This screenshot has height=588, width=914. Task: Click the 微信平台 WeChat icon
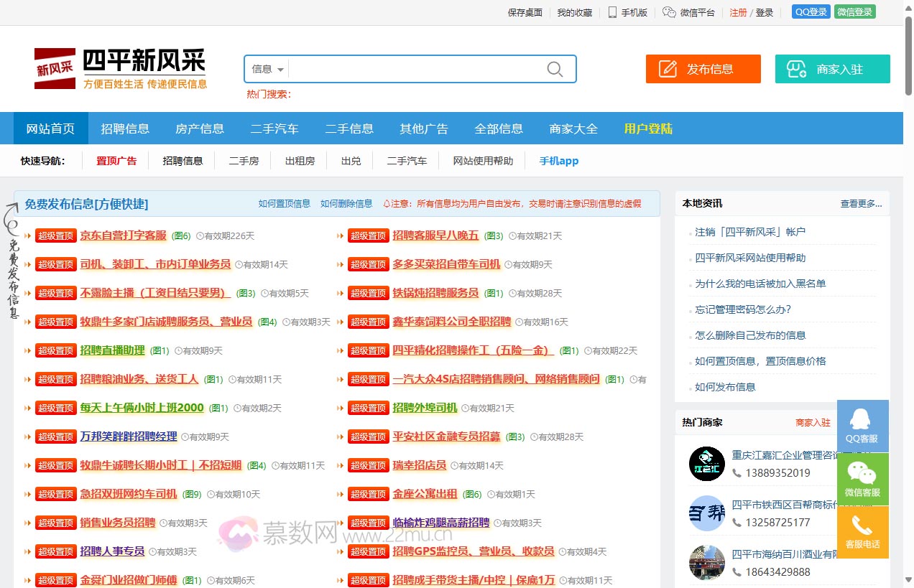pyautogui.click(x=669, y=12)
